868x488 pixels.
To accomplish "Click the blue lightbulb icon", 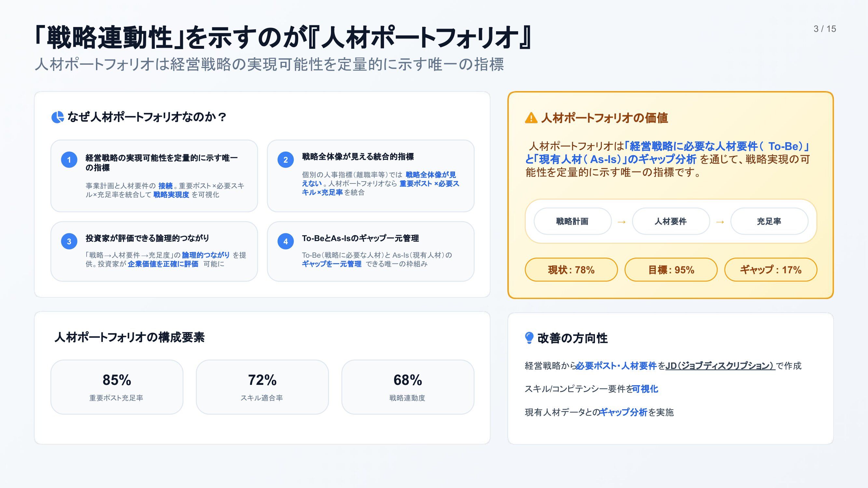I will 529,338.
